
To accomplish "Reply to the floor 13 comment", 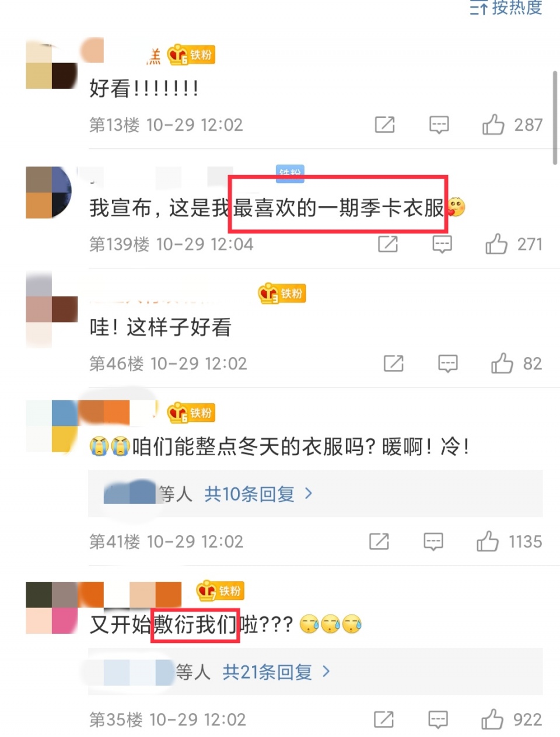I will point(439,125).
